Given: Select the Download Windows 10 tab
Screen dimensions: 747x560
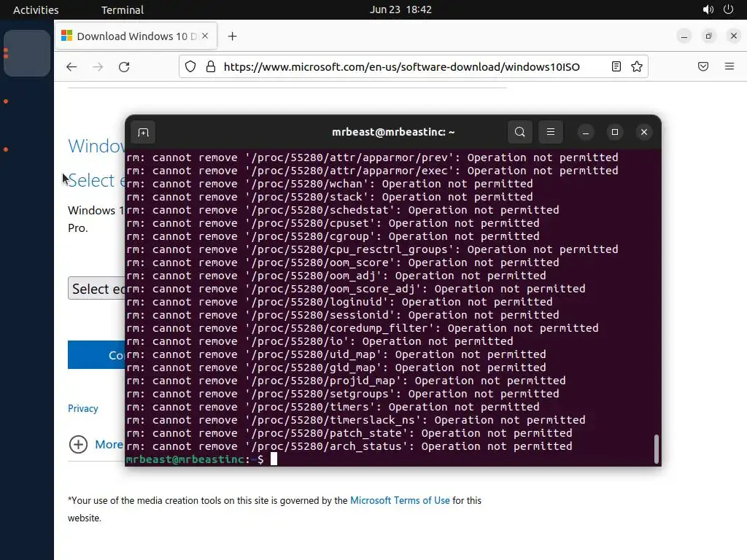Looking at the screenshot, I should pyautogui.click(x=136, y=36).
